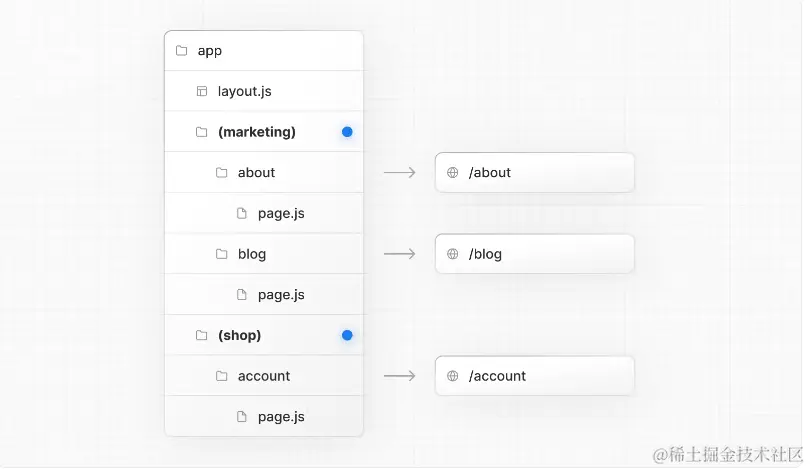
Task: Click the globe icon beside /blog
Action: pyautogui.click(x=453, y=254)
